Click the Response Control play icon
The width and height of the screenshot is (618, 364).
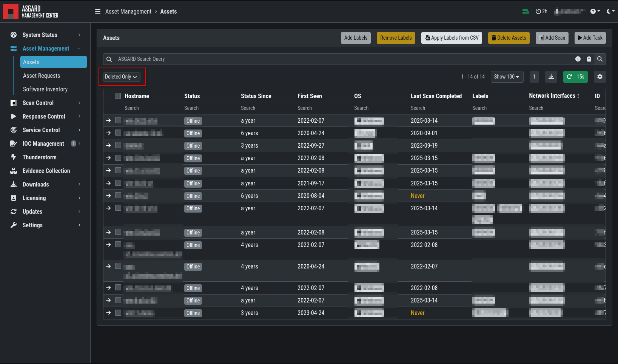tap(14, 116)
